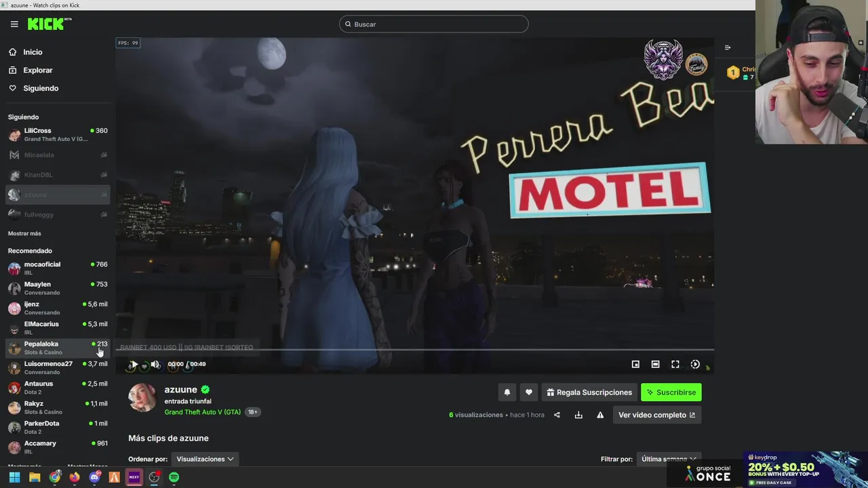
Task: Open the azuune channel name link
Action: tap(180, 390)
